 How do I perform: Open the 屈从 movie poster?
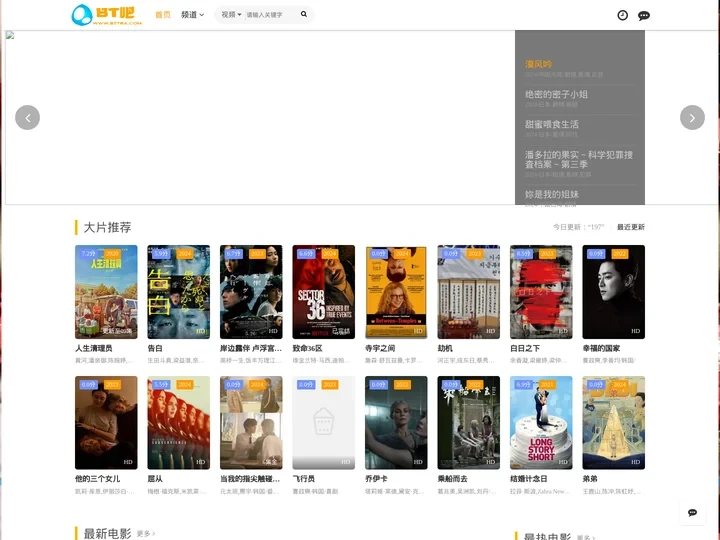[179, 422]
